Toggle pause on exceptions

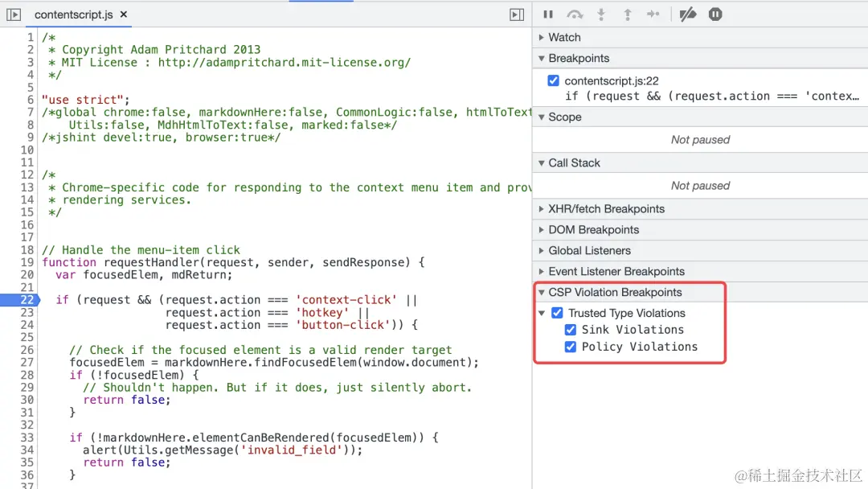click(x=715, y=14)
